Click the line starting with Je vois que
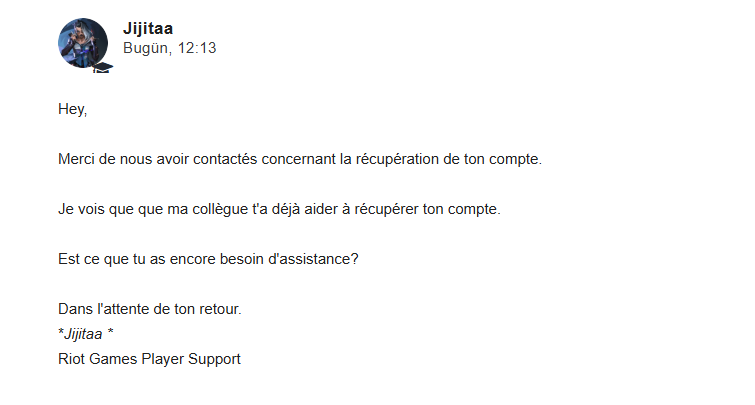 [279, 209]
